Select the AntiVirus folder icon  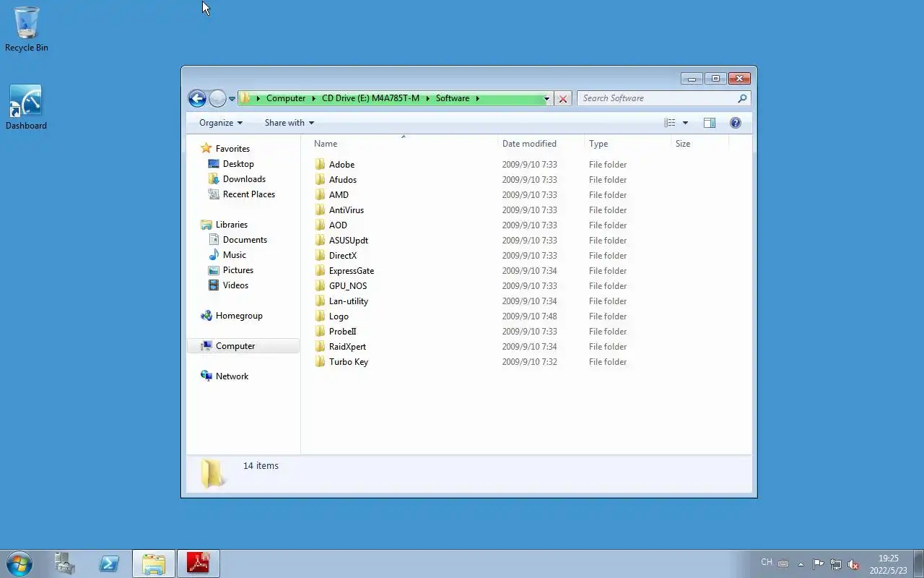(321, 210)
